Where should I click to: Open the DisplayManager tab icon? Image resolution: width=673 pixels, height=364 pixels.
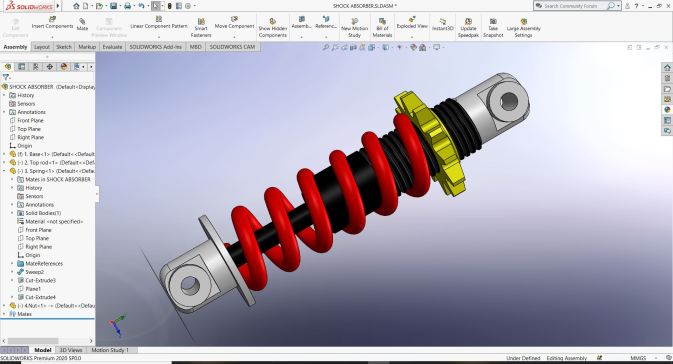(x=64, y=67)
